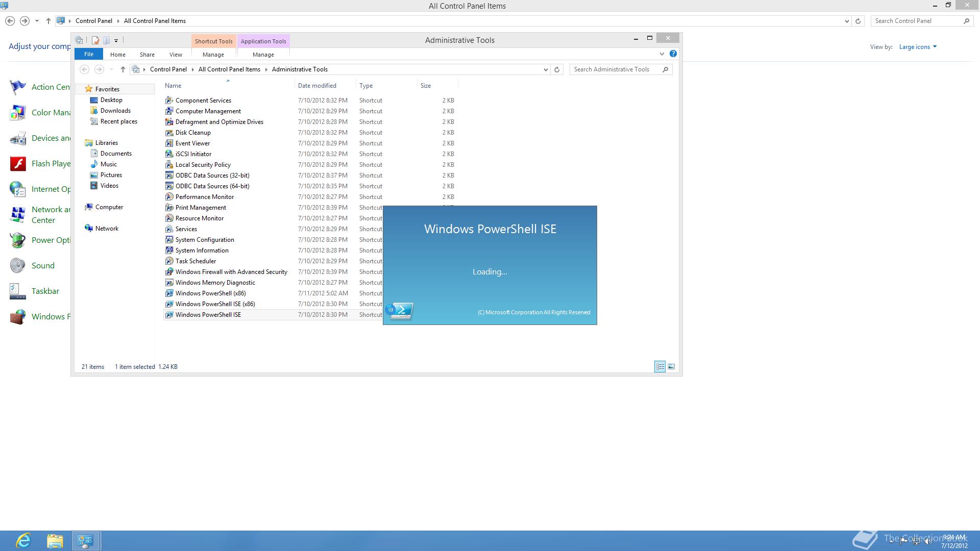980x551 pixels.
Task: Open recent locations dropdown in Control Panel
Action: pyautogui.click(x=37, y=21)
